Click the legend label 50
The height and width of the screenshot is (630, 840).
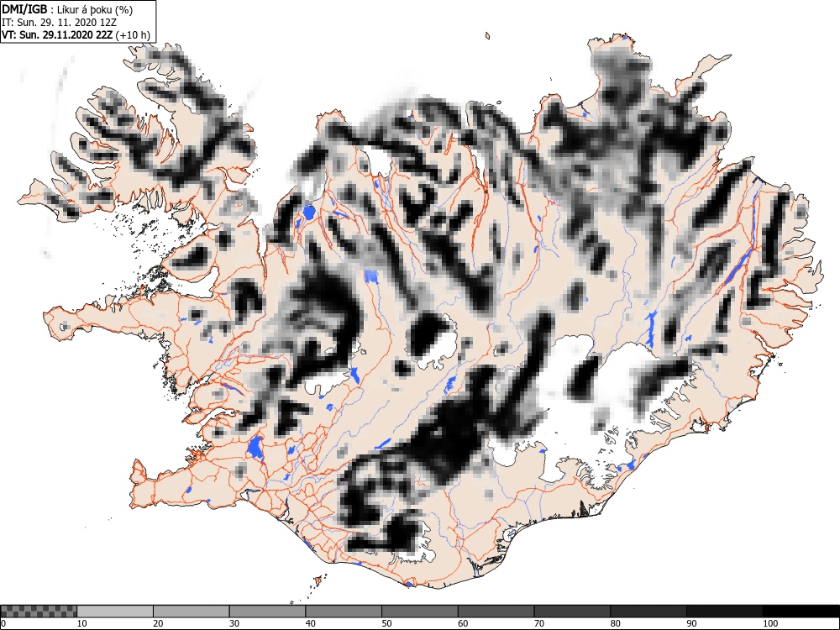[x=386, y=623]
